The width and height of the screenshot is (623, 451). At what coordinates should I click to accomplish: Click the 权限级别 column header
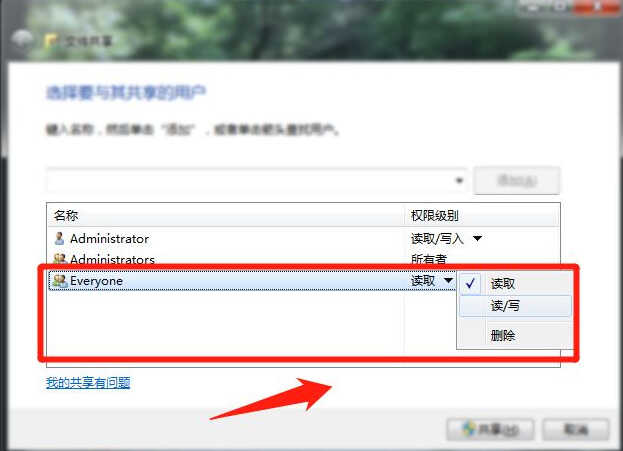pos(482,216)
